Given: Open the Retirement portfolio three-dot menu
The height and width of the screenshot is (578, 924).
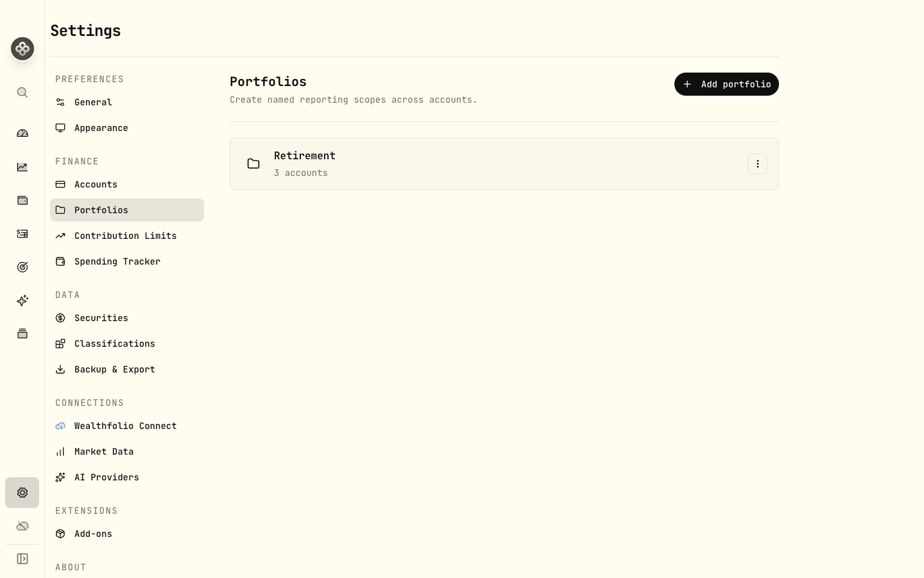Looking at the screenshot, I should pos(758,164).
